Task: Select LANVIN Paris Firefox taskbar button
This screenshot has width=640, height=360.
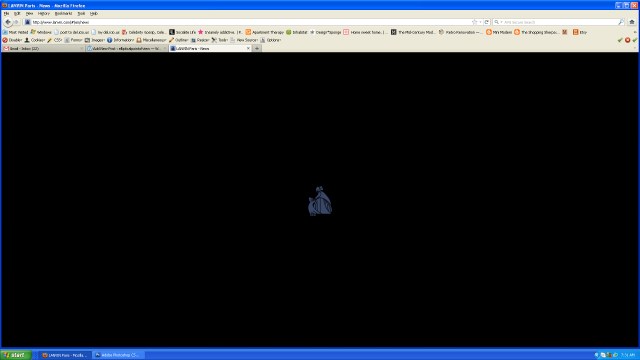Action: [x=65, y=355]
